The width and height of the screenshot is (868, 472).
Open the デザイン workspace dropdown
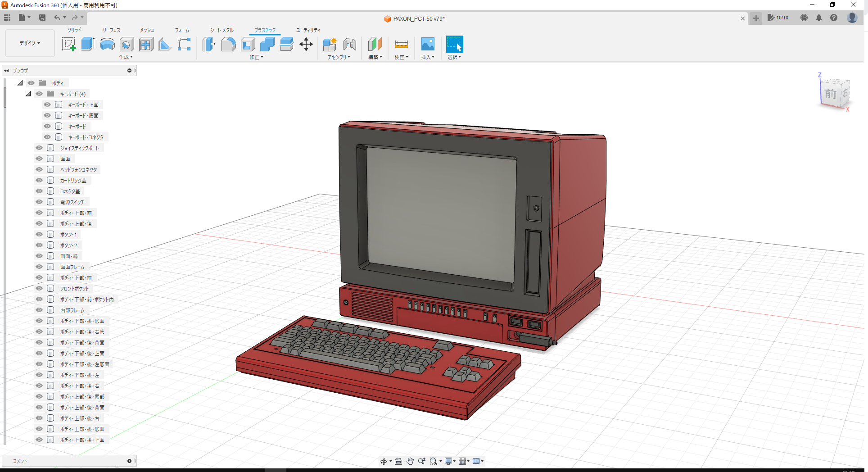(30, 43)
